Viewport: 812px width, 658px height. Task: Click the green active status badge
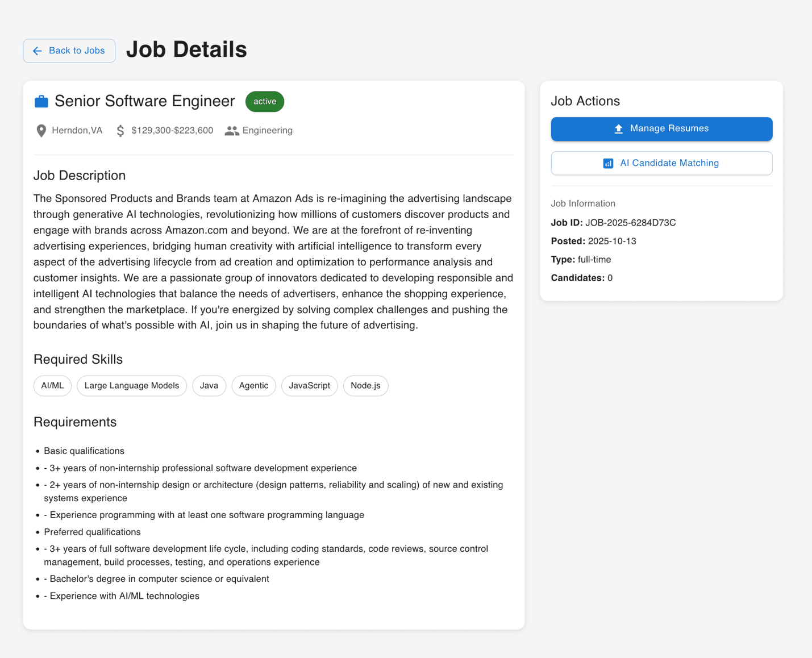(x=265, y=102)
